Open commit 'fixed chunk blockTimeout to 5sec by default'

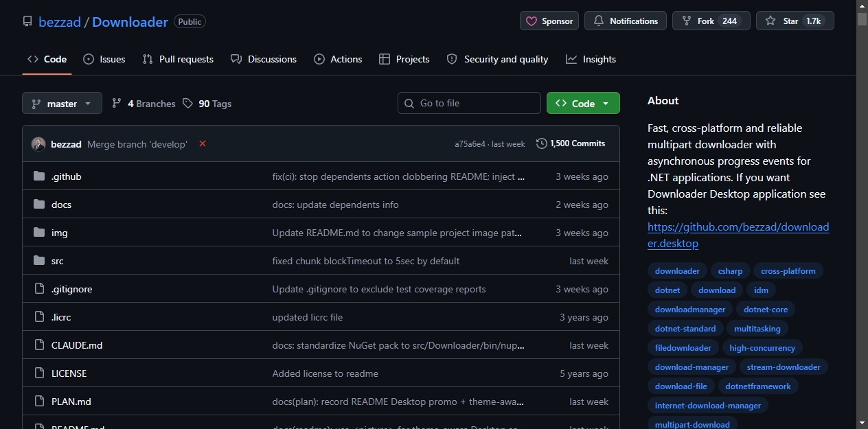366,261
